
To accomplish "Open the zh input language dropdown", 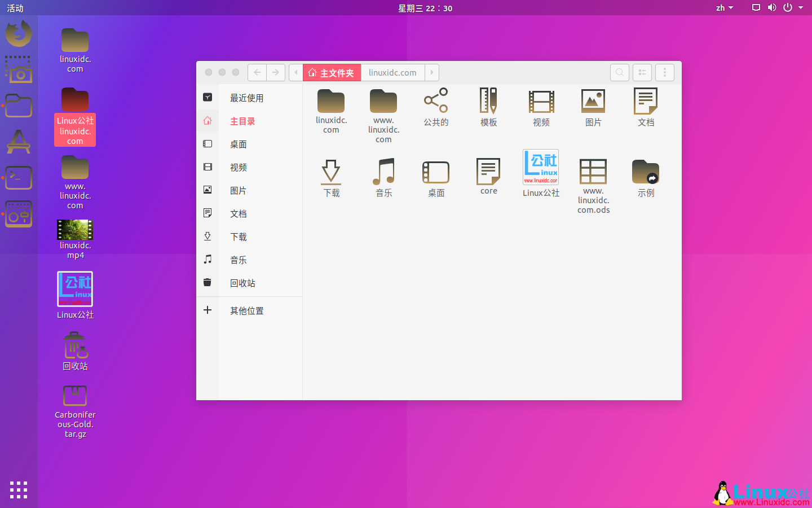I will [x=723, y=8].
